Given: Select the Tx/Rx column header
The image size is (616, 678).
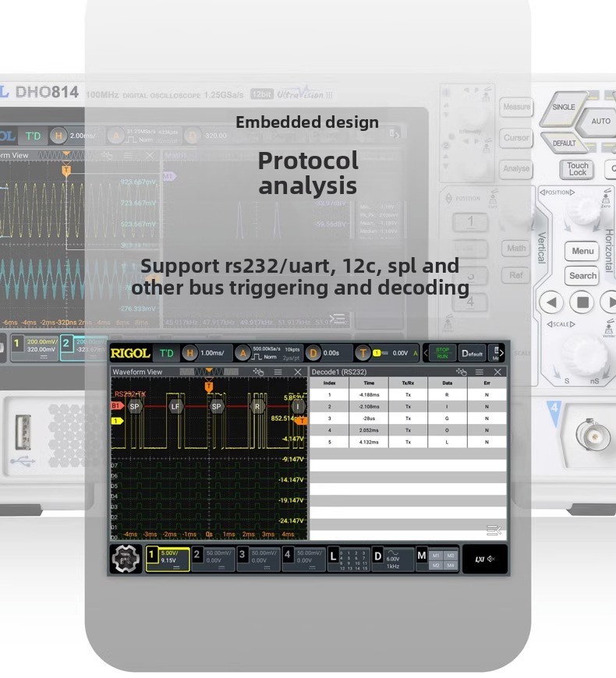Looking at the screenshot, I should tap(408, 383).
